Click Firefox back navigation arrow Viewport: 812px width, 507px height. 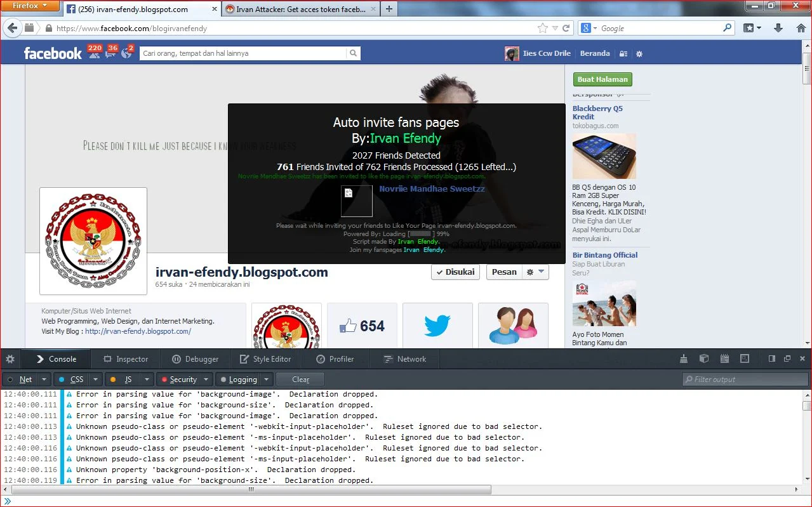pos(12,28)
